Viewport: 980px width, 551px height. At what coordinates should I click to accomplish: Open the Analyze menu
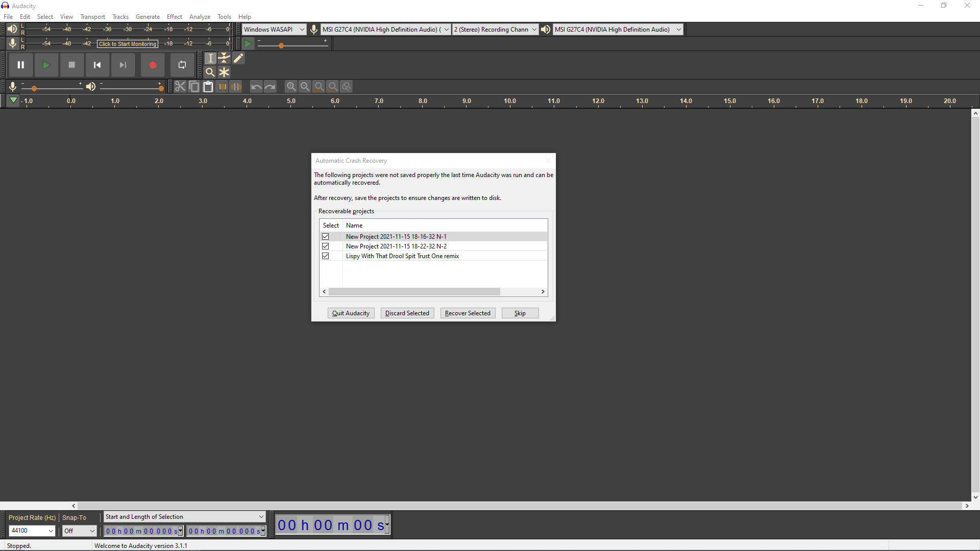200,17
